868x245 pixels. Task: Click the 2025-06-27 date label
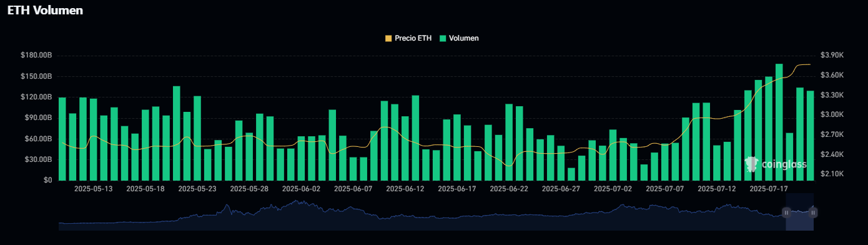point(561,188)
